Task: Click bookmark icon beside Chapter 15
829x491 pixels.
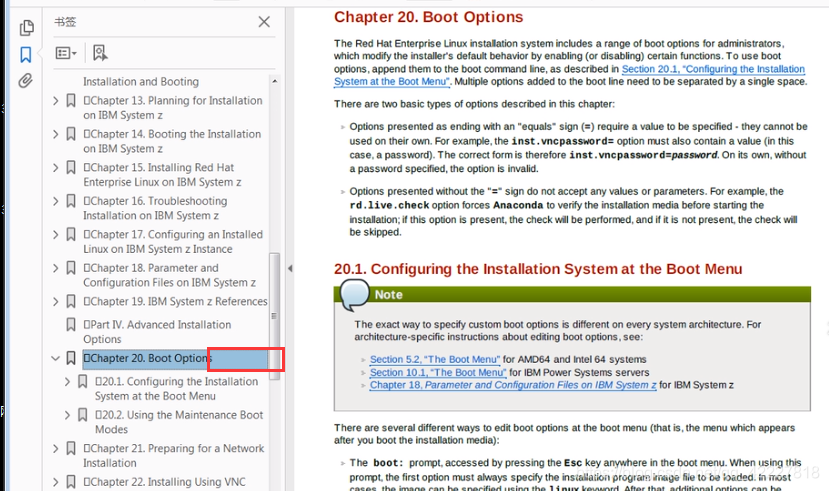Action: (71, 168)
